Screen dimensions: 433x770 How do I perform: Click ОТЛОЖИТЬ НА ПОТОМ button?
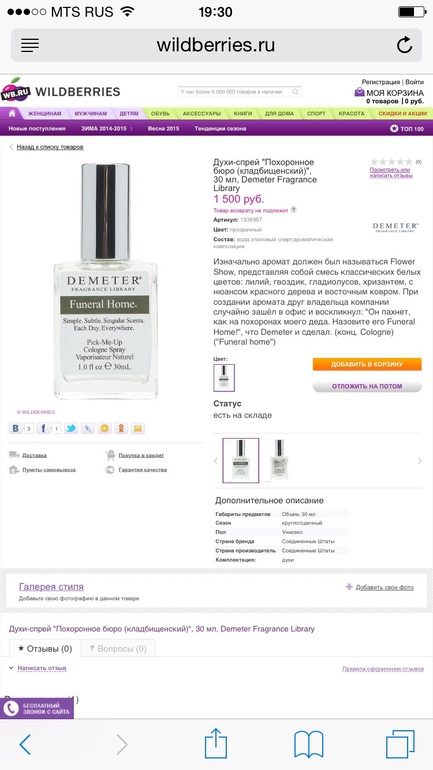tap(367, 386)
